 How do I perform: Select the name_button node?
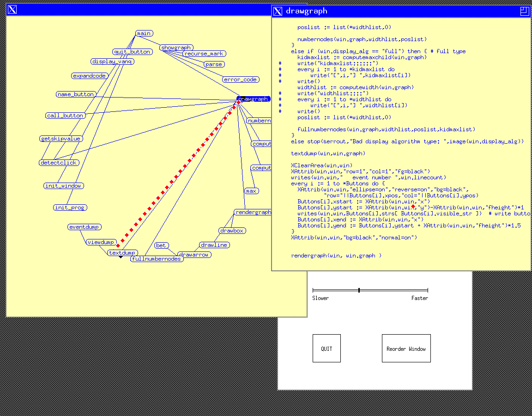[76, 94]
